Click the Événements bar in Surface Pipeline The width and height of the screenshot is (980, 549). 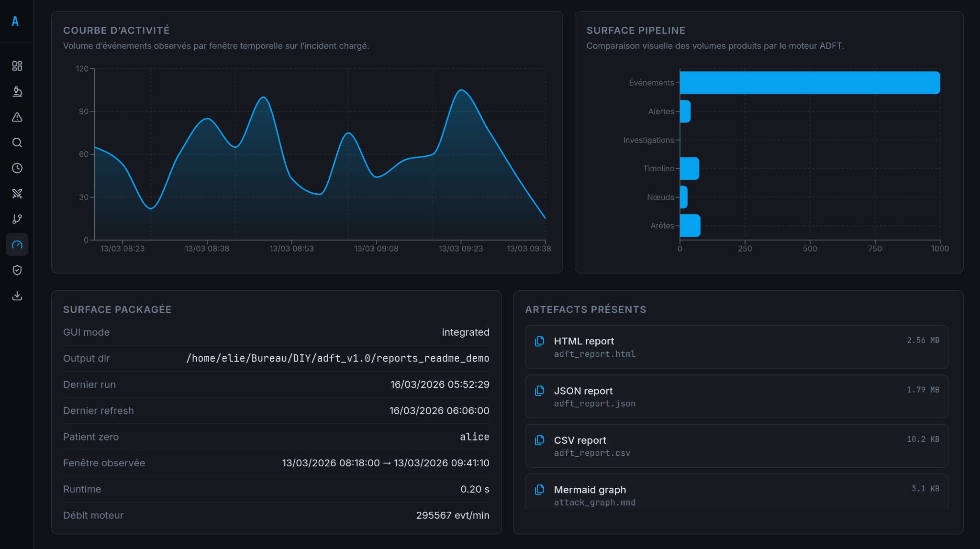(x=809, y=82)
